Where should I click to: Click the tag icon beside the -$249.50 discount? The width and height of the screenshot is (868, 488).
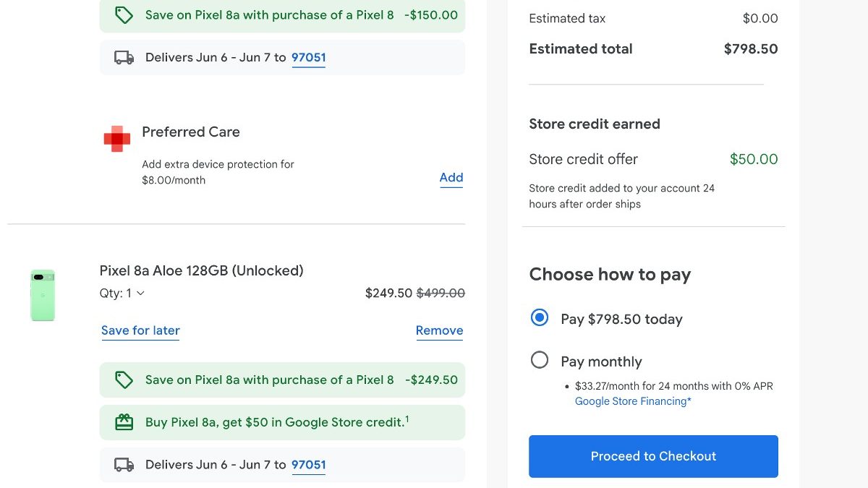pos(124,380)
